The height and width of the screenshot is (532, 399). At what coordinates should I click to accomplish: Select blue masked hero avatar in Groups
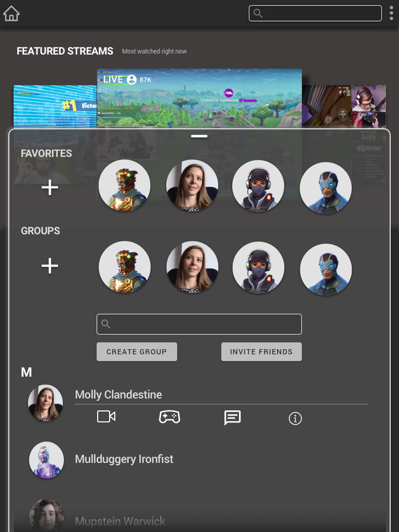[326, 270]
